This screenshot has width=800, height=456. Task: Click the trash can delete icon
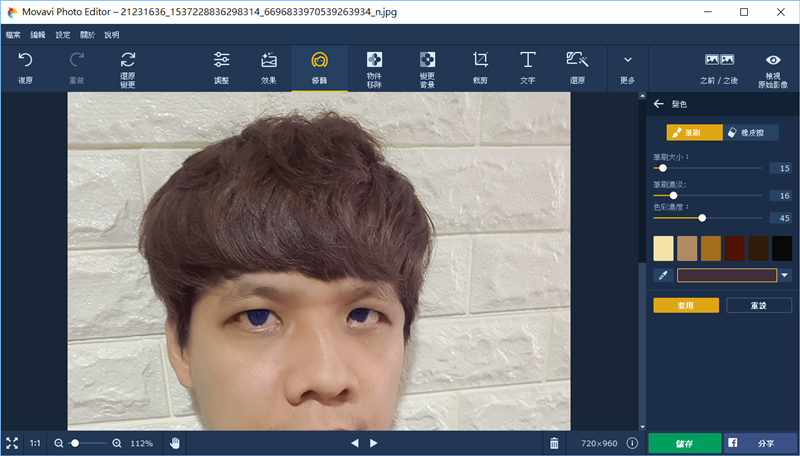tap(554, 443)
